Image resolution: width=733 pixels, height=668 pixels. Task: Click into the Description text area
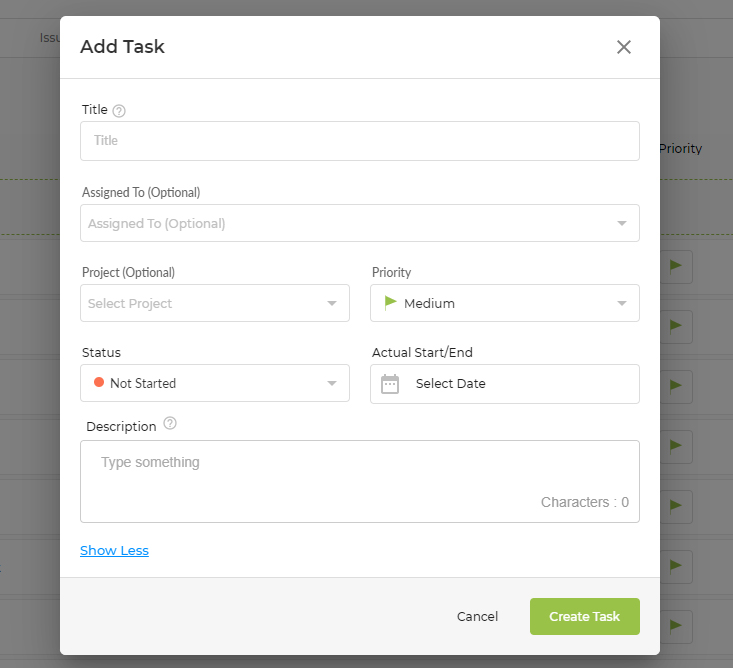[360, 481]
